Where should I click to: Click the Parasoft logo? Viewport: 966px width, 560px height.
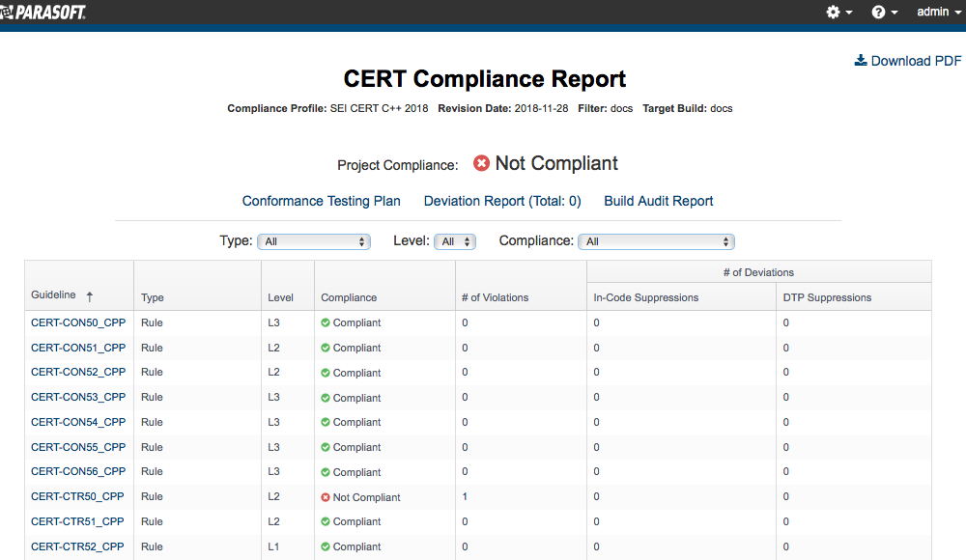click(43, 12)
